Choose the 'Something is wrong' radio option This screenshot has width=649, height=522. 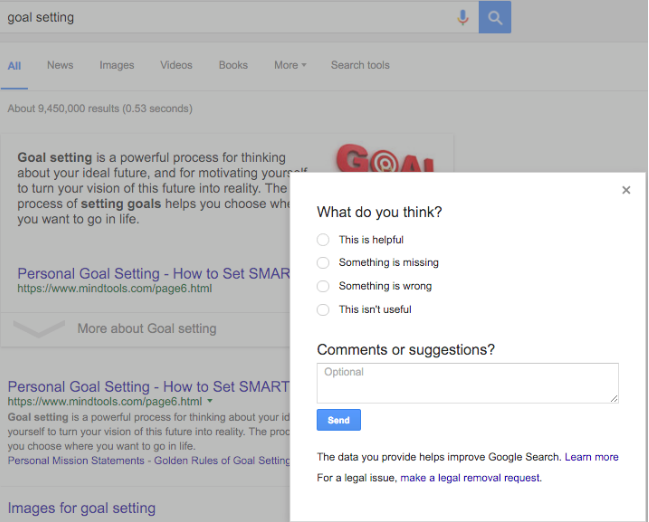tap(323, 286)
